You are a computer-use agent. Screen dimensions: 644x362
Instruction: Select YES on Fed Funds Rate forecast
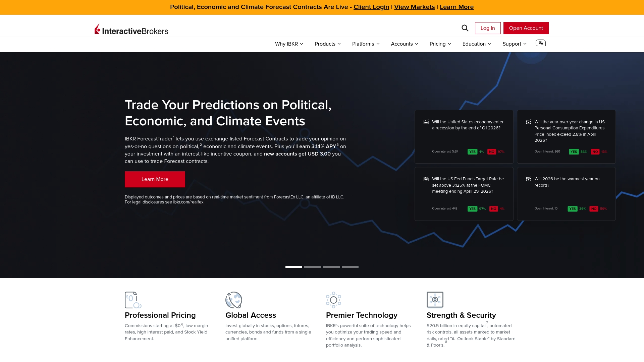[472, 209]
